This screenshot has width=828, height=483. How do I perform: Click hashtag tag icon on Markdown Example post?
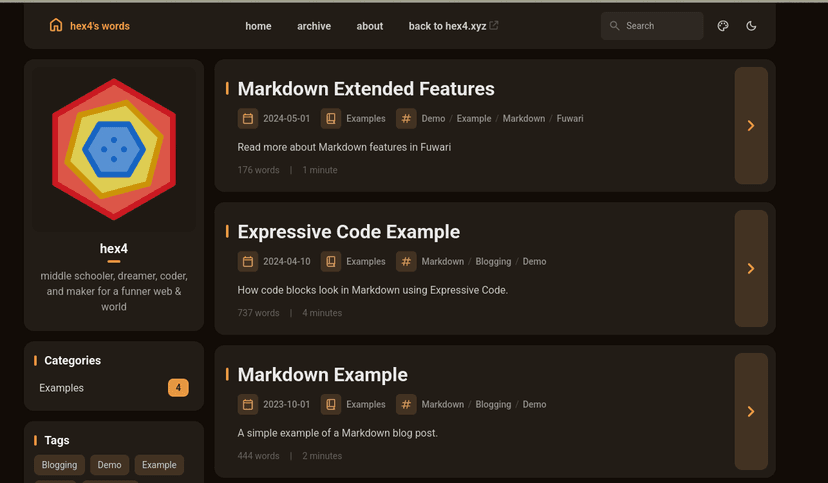click(x=406, y=404)
